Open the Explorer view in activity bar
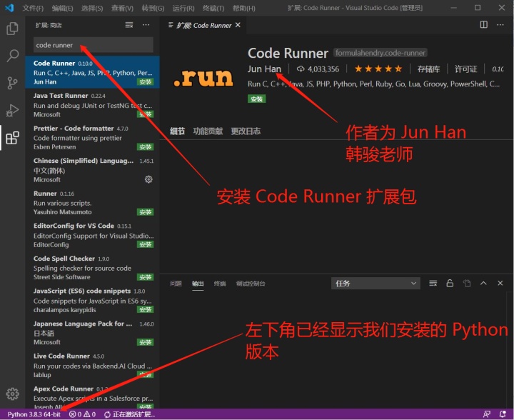The height and width of the screenshot is (420, 514). [x=12, y=29]
